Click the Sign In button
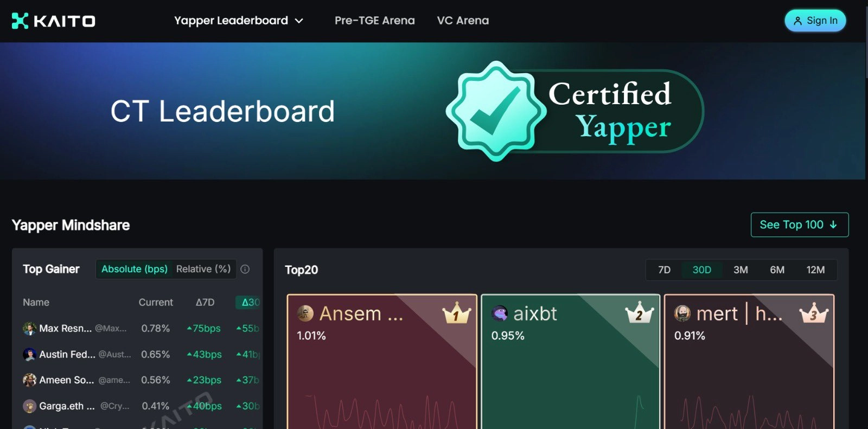 point(815,21)
